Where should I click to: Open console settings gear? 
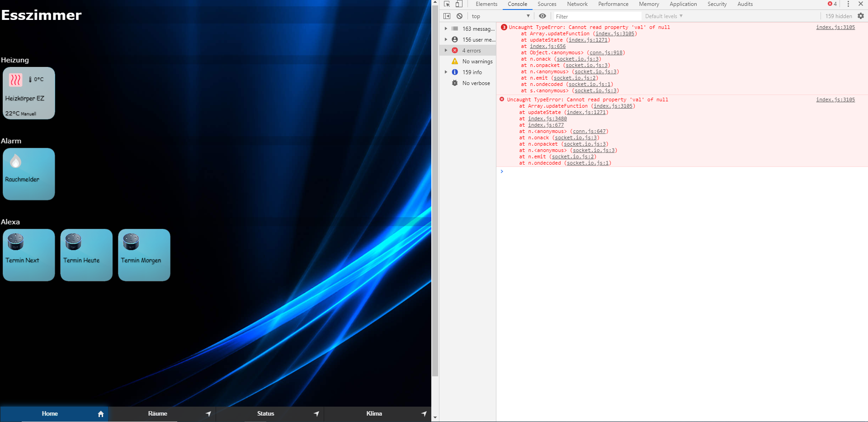pyautogui.click(x=861, y=16)
